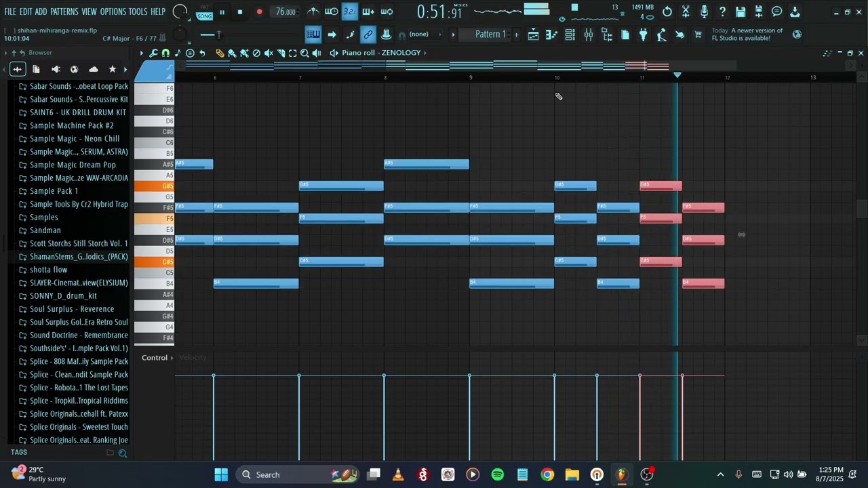Viewport: 868px width, 488px height.
Task: Expand the SAINT6 - UK DRILL DRUM KIT folder
Action: (x=77, y=113)
